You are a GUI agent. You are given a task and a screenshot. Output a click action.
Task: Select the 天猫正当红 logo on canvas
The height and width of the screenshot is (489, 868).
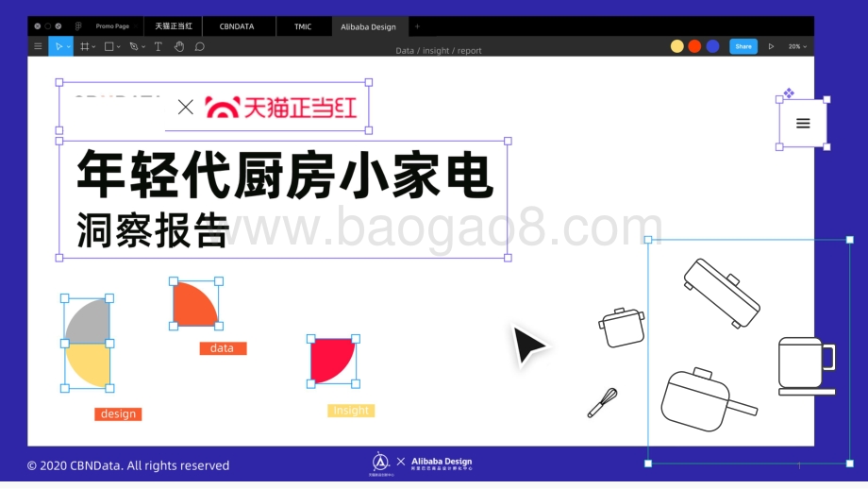tap(280, 108)
